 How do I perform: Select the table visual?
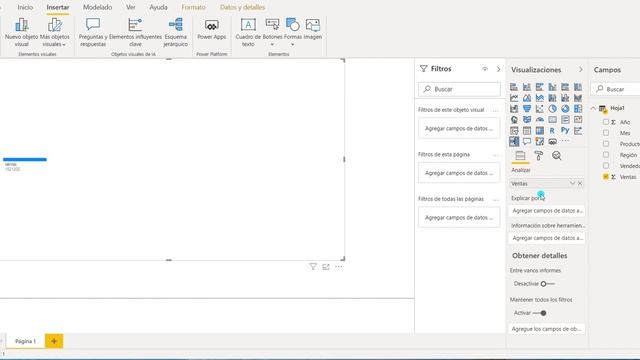(527, 131)
